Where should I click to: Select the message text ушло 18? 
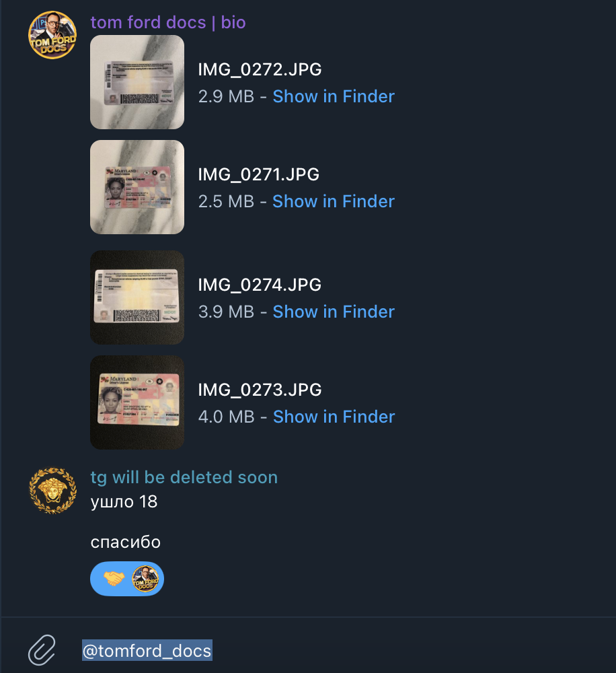(x=124, y=502)
